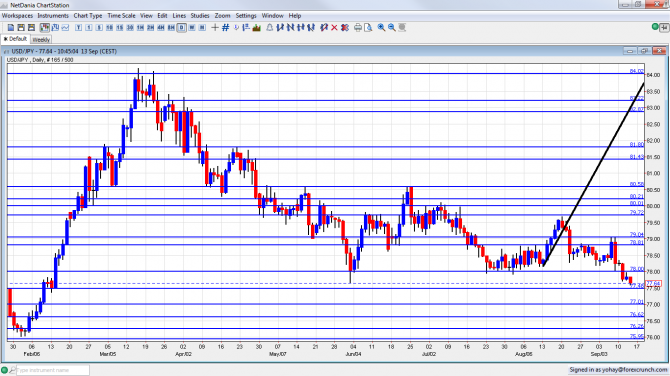The image size is (670, 376).
Task: Open the Help menu
Action: pyautogui.click(x=295, y=16)
